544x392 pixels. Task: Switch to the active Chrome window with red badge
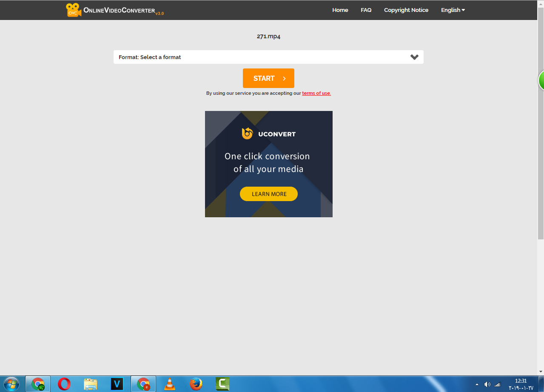coord(143,384)
